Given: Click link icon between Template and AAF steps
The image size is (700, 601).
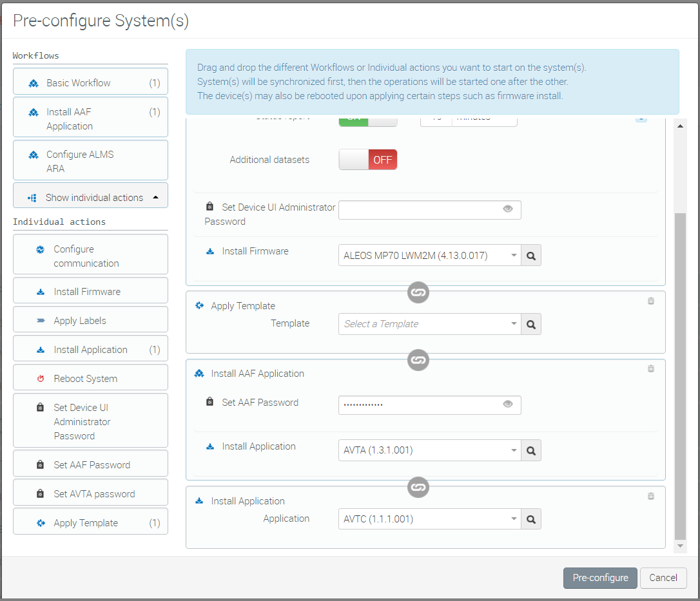Looking at the screenshot, I should click(418, 359).
